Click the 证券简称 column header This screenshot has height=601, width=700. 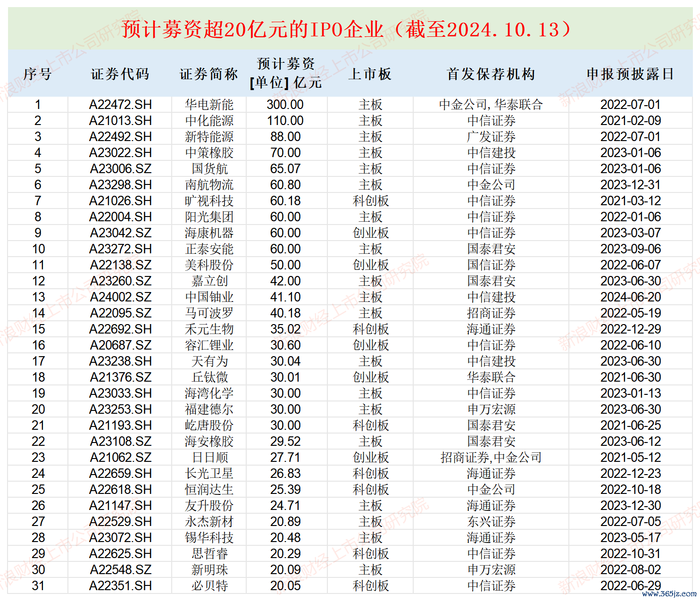tap(209, 74)
